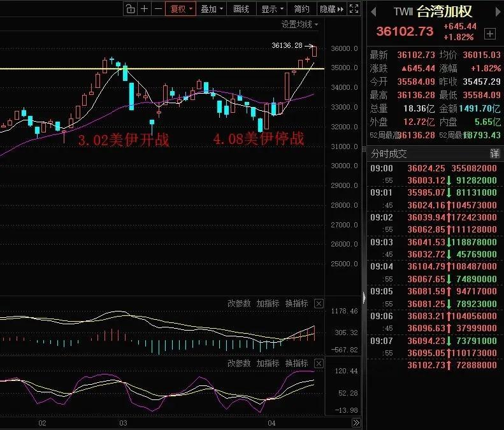Click 改参数 in KDJ panel
Image resolution: width=504 pixels, height=430 pixels.
coord(239,364)
